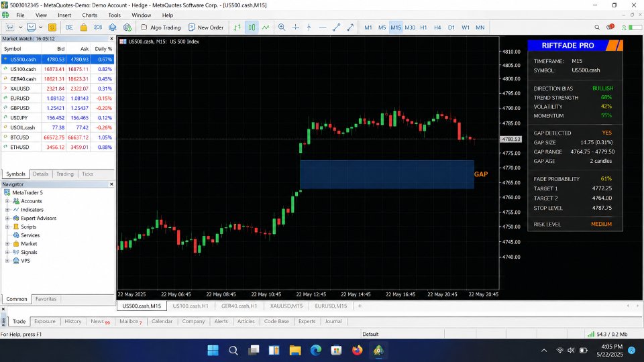Switch timeframe to MN

pos(480,27)
